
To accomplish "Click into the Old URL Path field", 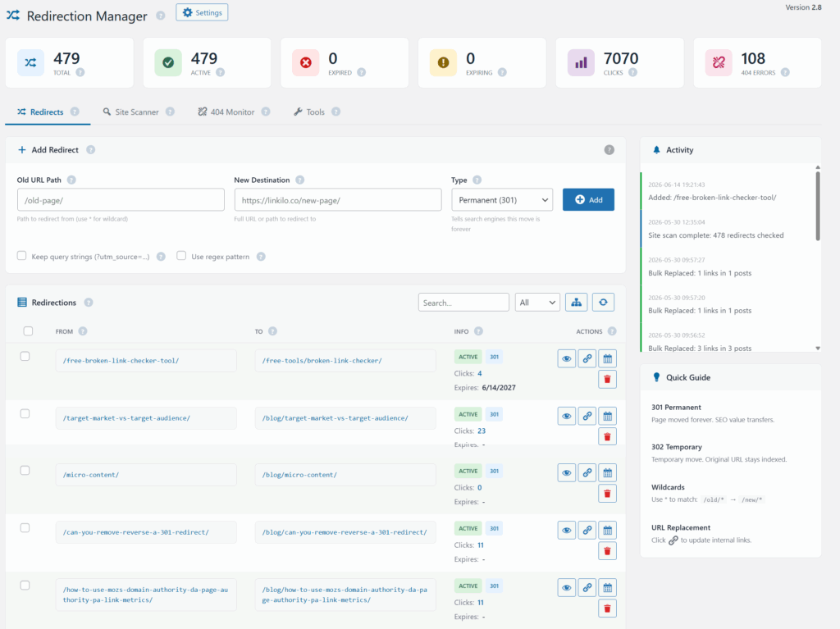I will [121, 200].
